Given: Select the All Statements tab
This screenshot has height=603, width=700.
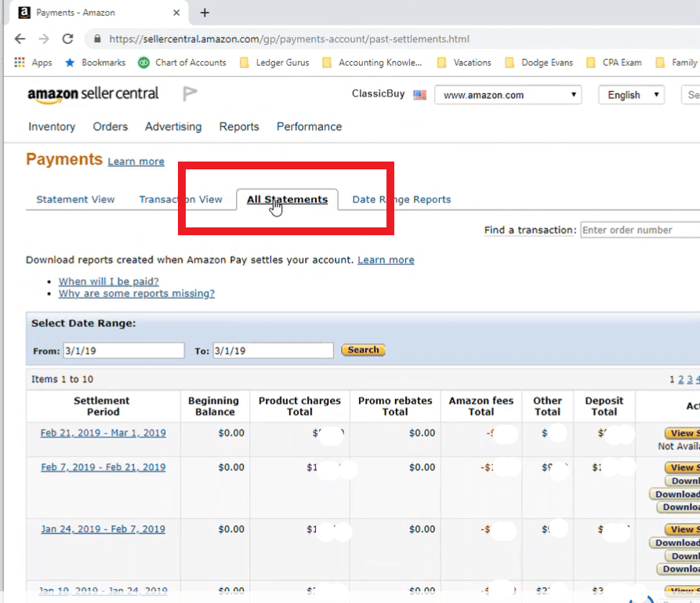Looking at the screenshot, I should click(287, 199).
